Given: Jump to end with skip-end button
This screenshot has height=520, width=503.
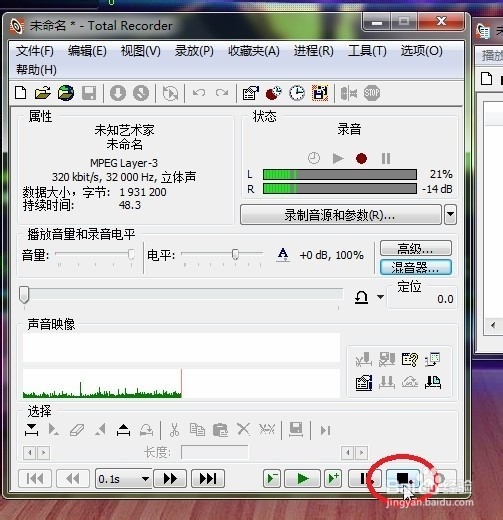Looking at the screenshot, I should click(x=208, y=479).
